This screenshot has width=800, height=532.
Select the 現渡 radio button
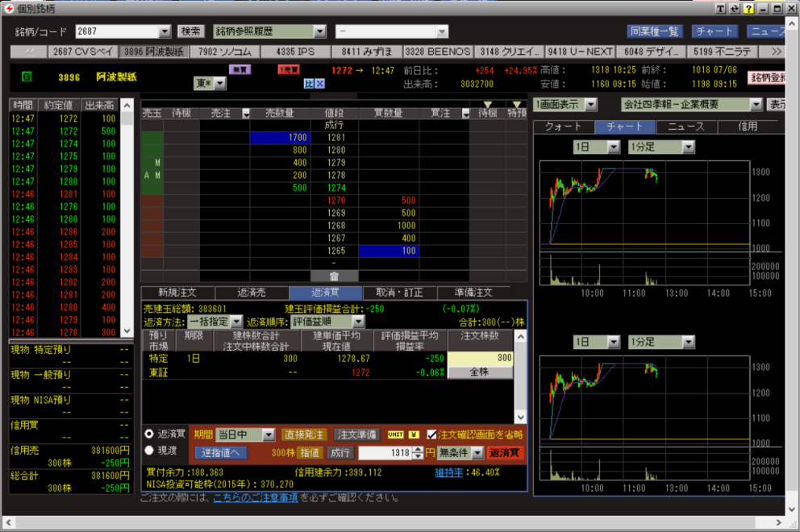[149, 451]
